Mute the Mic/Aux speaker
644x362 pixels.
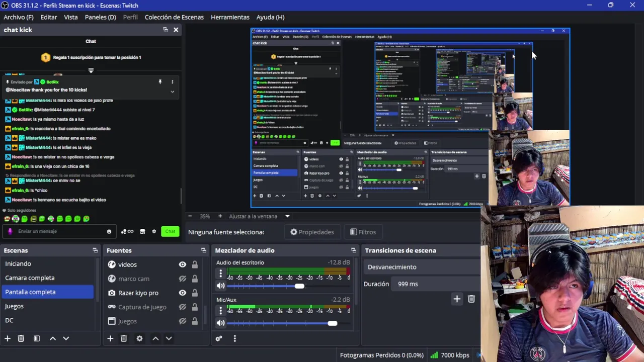click(220, 323)
